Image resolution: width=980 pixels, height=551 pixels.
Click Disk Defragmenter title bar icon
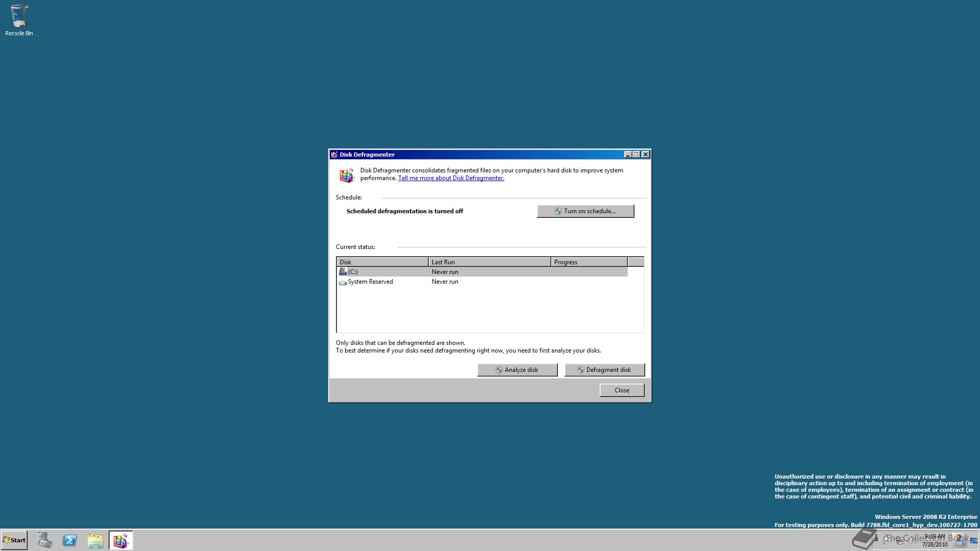(x=334, y=155)
